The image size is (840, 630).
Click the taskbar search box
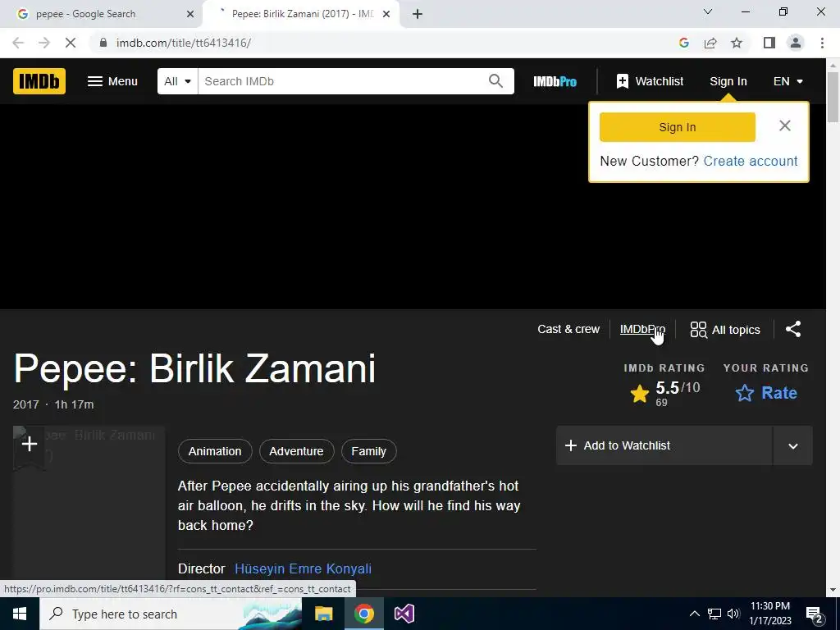[x=171, y=614]
